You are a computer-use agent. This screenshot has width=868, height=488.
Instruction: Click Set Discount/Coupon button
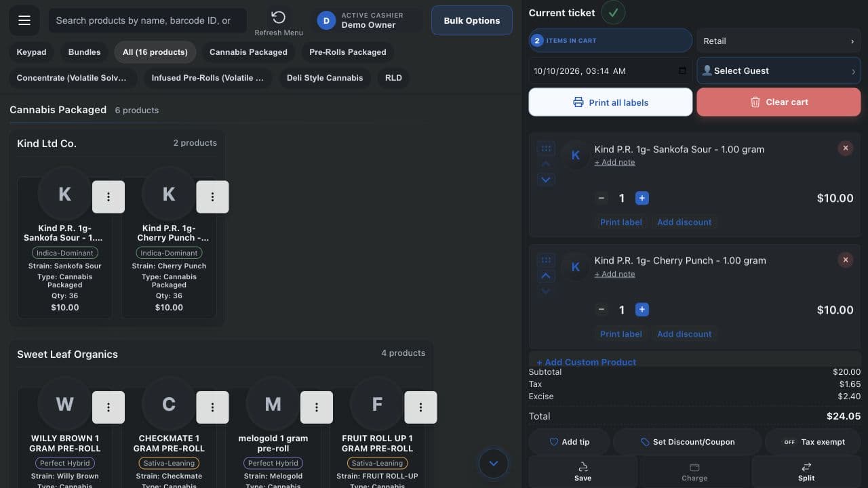[x=687, y=442]
